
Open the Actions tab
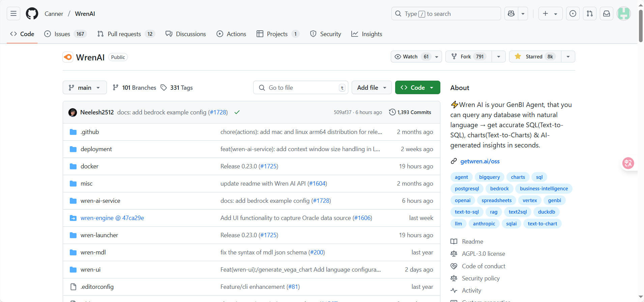click(x=231, y=34)
